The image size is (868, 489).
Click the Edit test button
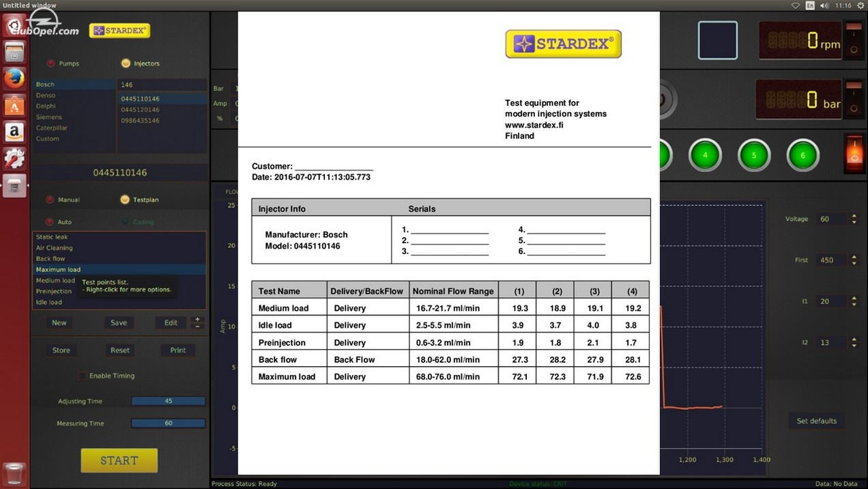(x=171, y=323)
